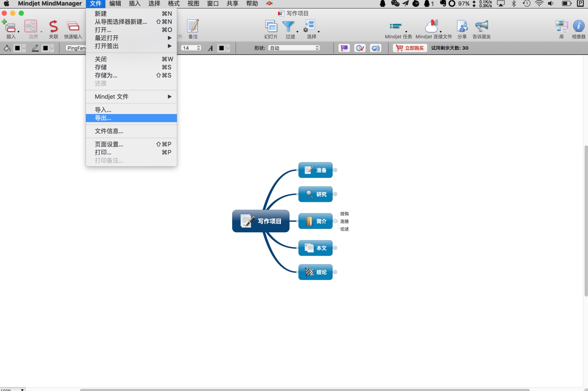The image size is (588, 391).
Task: Click the Buy Now (立即购买) button
Action: 410,48
